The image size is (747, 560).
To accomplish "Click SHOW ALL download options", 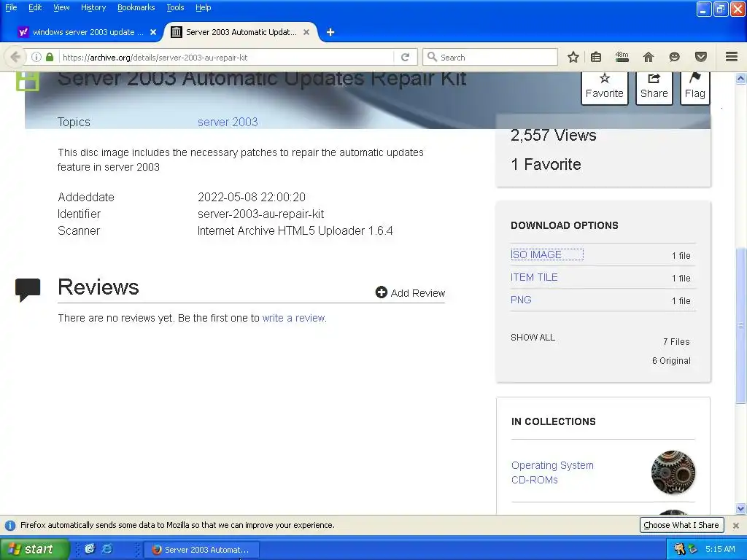I will tap(533, 338).
